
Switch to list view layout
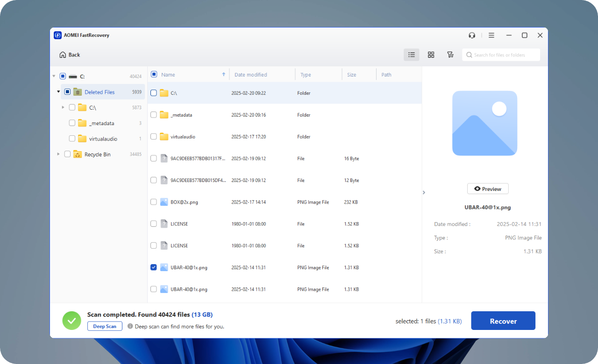[411, 55]
